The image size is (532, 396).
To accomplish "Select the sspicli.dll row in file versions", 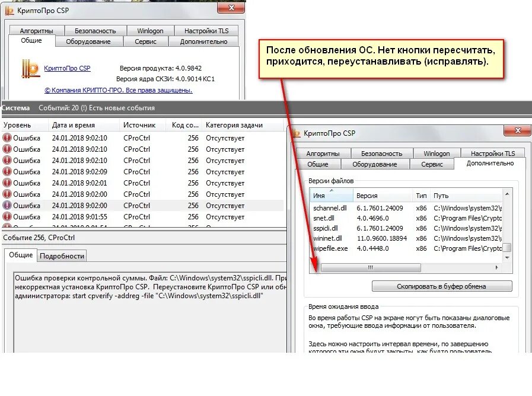I will click(x=406, y=228).
